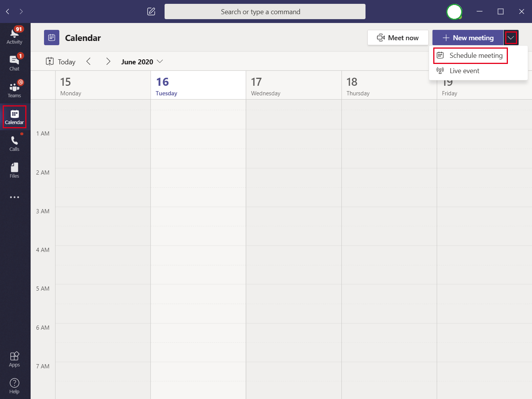Click the Calendar header icon
Image resolution: width=532 pixels, height=399 pixels.
pyautogui.click(x=52, y=38)
